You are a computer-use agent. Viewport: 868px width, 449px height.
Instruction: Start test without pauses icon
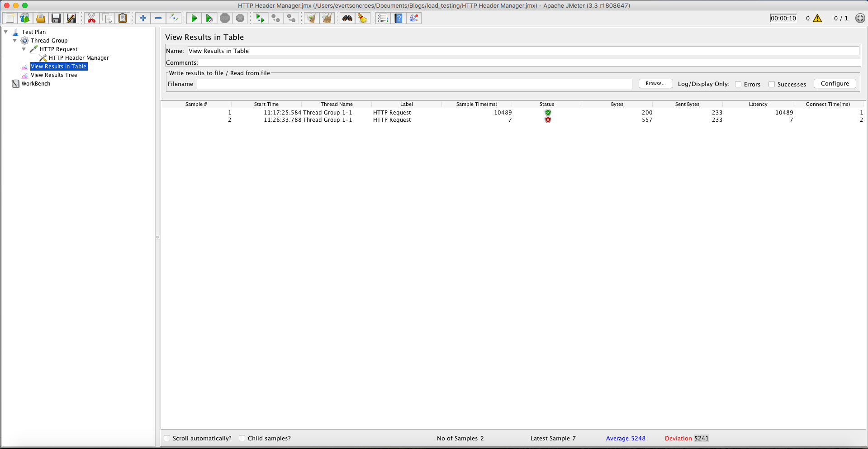209,18
